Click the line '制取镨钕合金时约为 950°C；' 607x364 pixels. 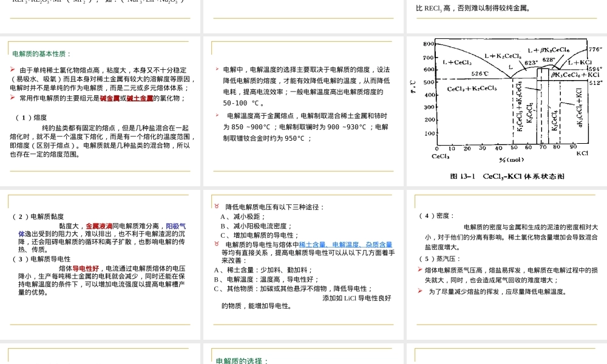click(268, 138)
